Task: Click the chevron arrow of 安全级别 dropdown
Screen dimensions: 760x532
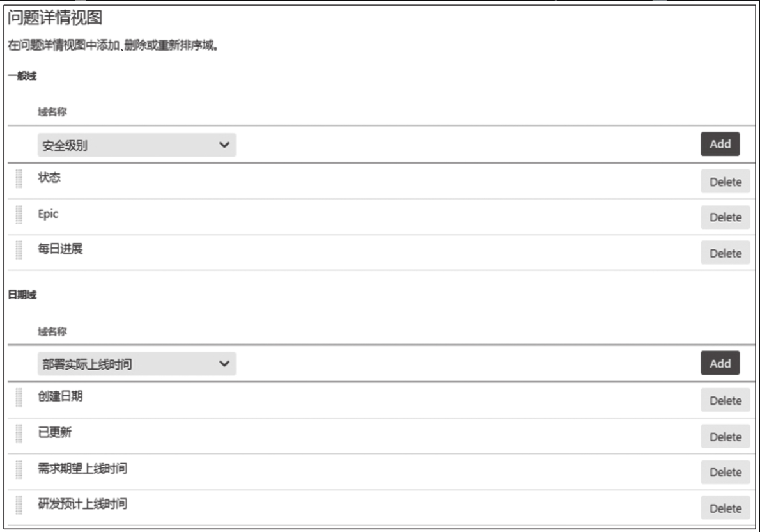Action: 224,145
